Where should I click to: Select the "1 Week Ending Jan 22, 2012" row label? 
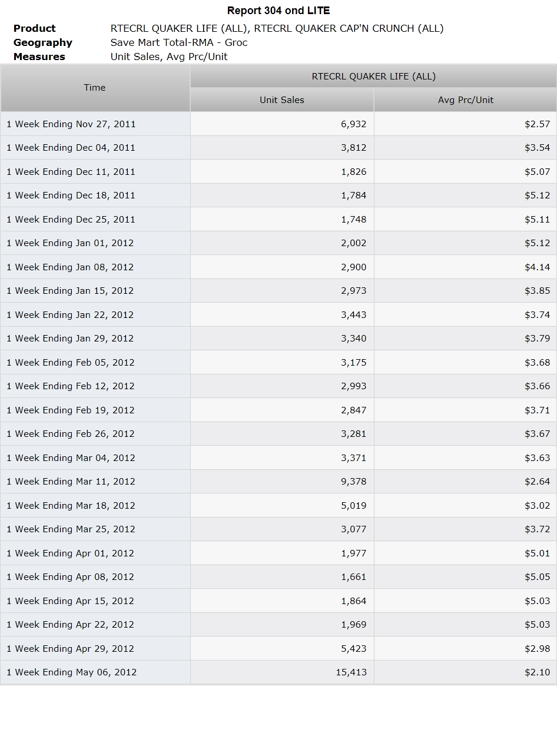pos(70,315)
